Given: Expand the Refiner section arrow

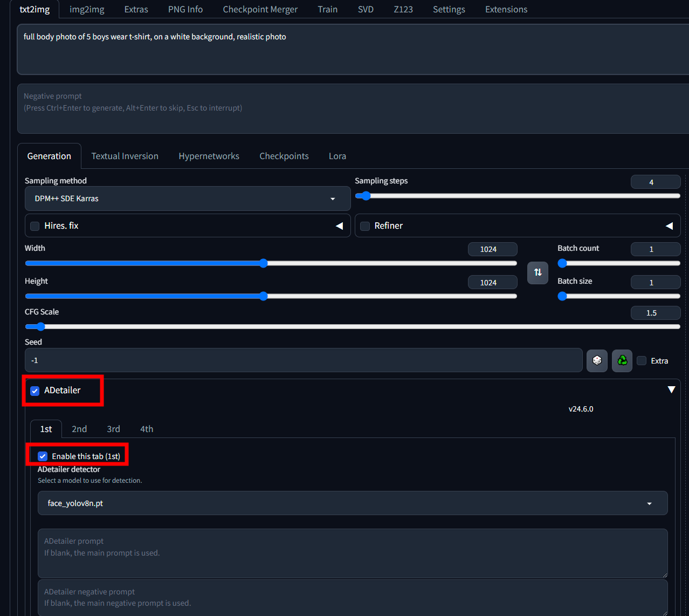Looking at the screenshot, I should [669, 226].
